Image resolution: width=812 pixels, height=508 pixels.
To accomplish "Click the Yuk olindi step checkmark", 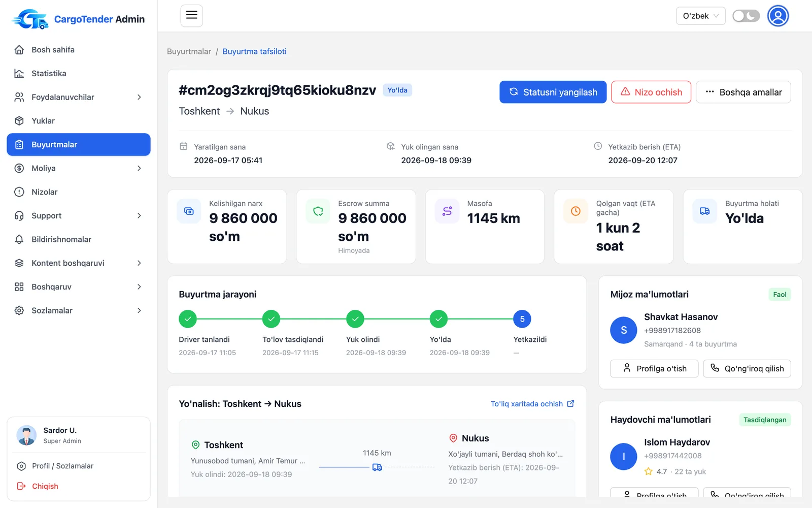I will (x=355, y=319).
